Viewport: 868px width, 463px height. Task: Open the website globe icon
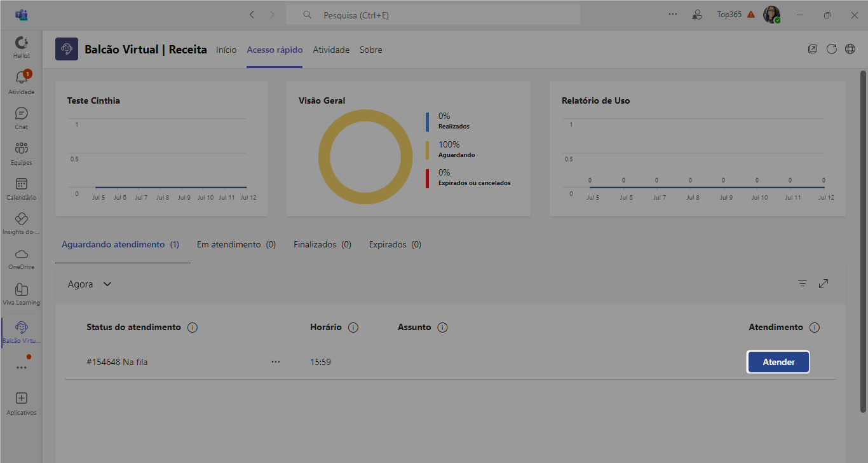coord(850,49)
